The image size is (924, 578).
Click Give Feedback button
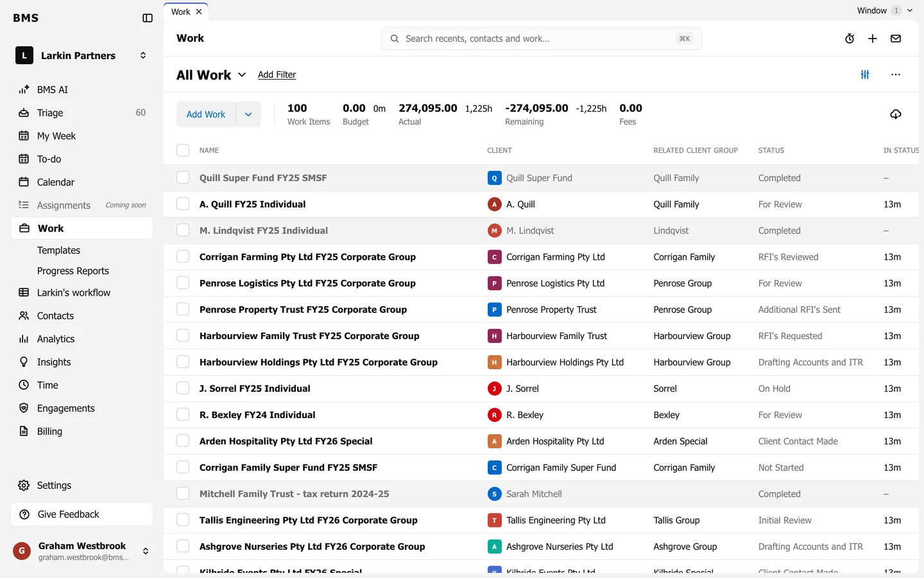click(82, 514)
